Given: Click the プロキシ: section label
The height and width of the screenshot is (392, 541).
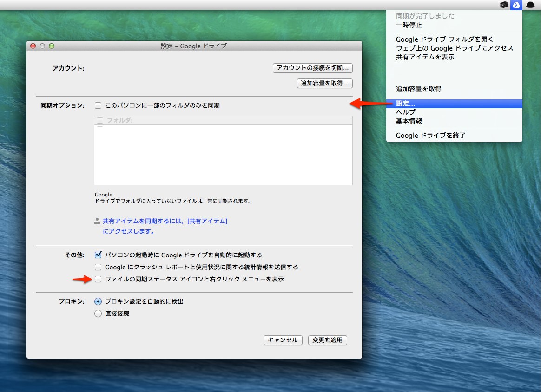Looking at the screenshot, I should click(x=72, y=301).
